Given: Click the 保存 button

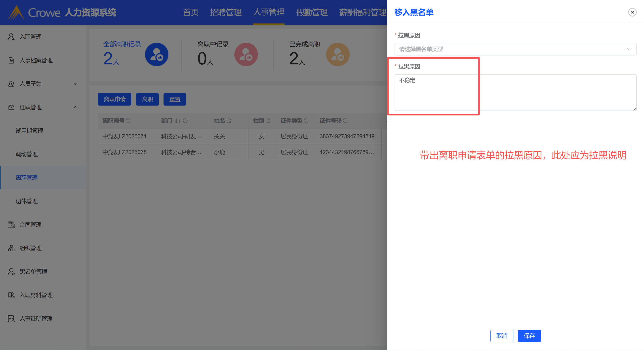Looking at the screenshot, I should coord(529,336).
